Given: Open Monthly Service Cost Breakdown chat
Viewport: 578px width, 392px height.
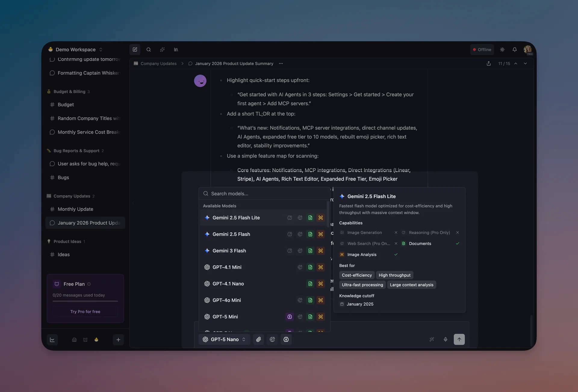Looking at the screenshot, I should [85, 132].
